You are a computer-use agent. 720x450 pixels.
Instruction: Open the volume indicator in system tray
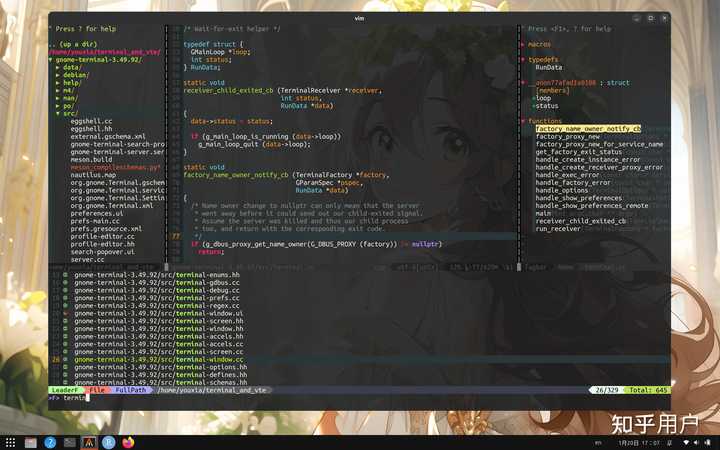point(696,443)
